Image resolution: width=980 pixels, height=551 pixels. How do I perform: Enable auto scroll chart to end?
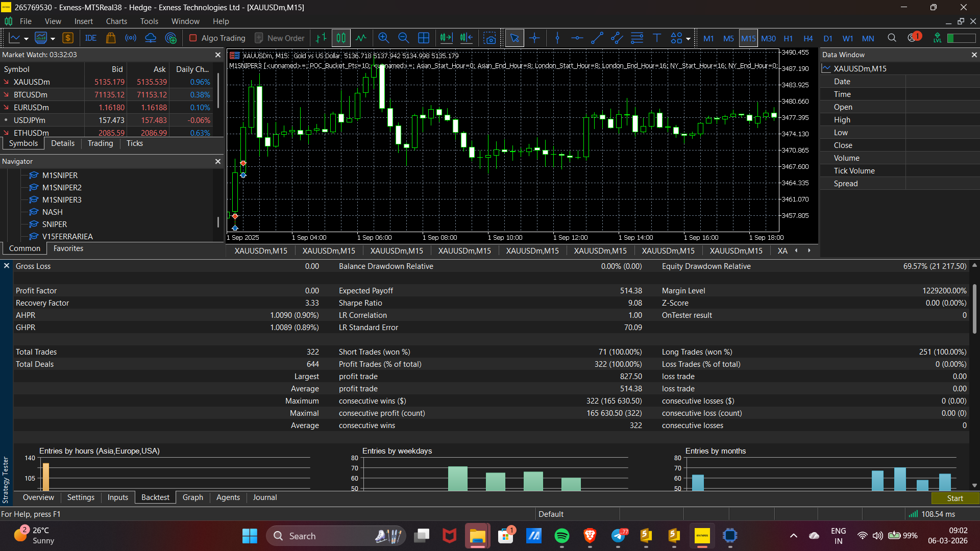(x=446, y=38)
